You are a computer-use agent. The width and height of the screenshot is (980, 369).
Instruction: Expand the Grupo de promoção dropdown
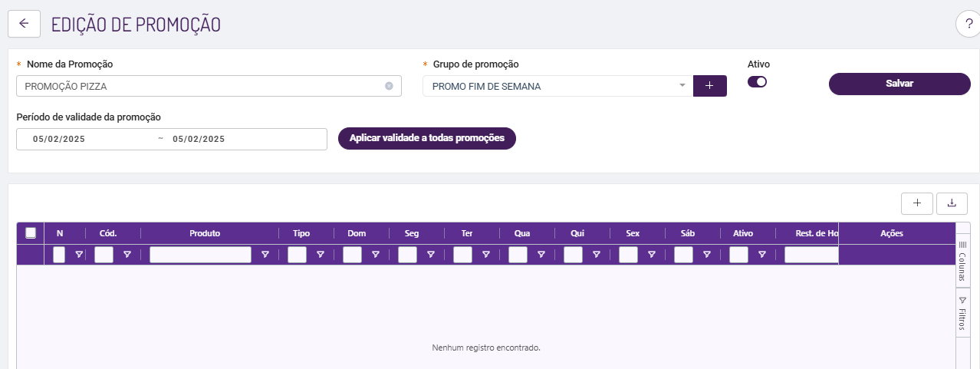point(682,86)
